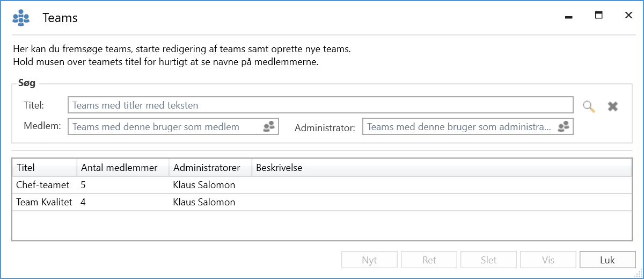Image resolution: width=644 pixels, height=279 pixels.
Task: Click the Teams people icon in title bar
Action: (21, 18)
